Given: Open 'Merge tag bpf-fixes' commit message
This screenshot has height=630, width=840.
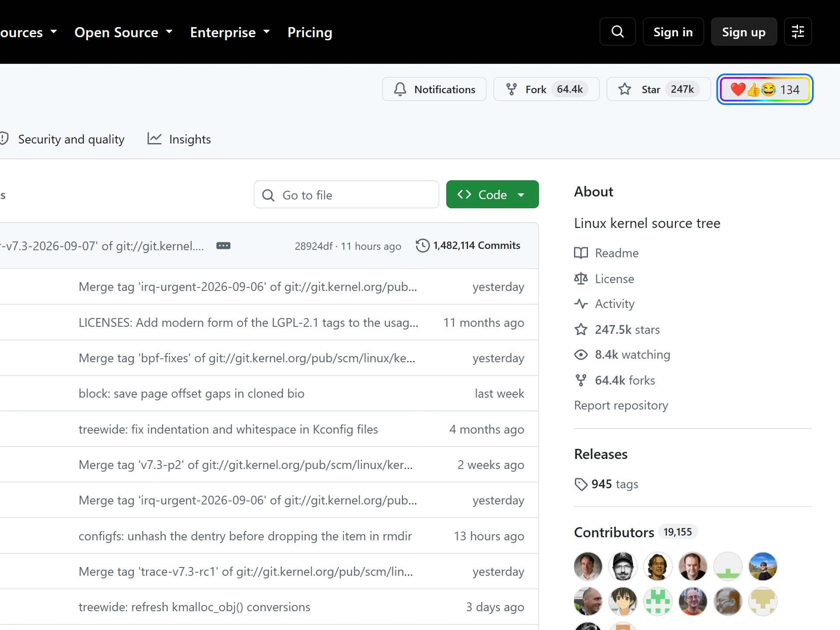Looking at the screenshot, I should pyautogui.click(x=247, y=358).
